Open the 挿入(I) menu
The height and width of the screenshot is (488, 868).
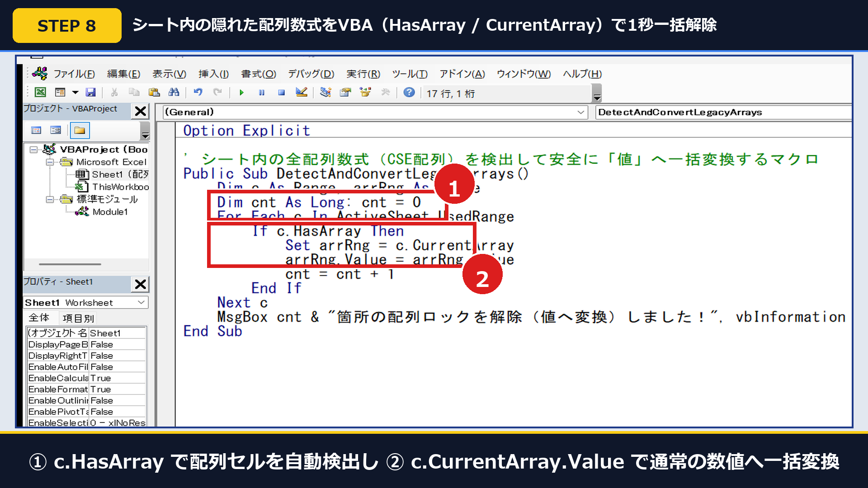pyautogui.click(x=213, y=74)
